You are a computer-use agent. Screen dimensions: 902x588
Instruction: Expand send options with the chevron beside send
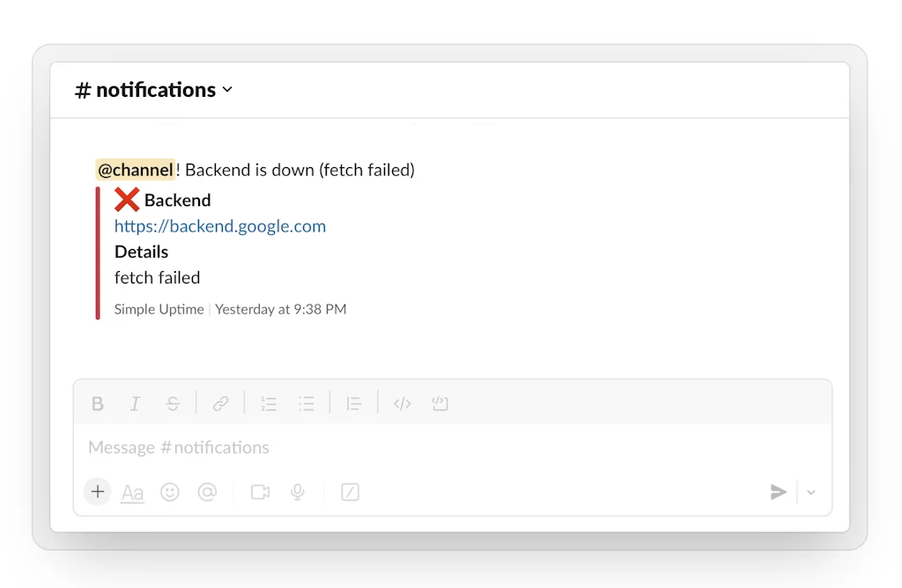(810, 492)
